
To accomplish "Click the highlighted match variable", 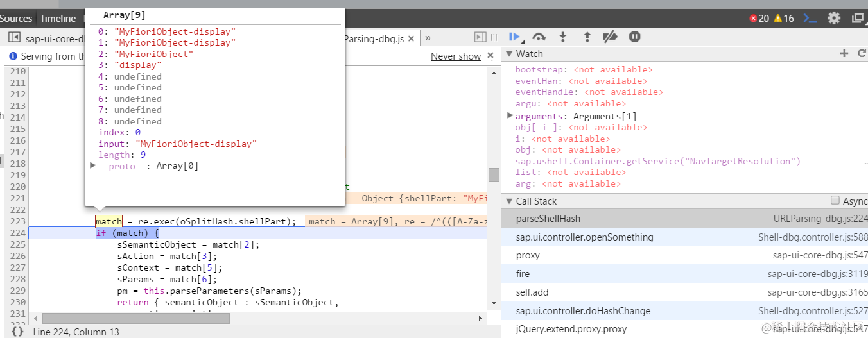I will (x=108, y=221).
